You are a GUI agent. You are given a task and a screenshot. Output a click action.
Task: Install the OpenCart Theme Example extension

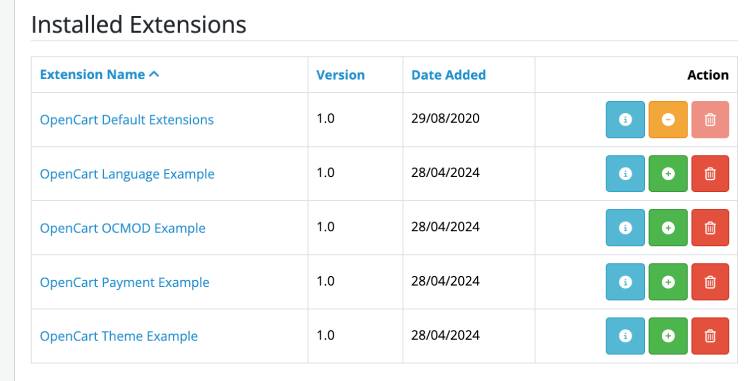(668, 336)
